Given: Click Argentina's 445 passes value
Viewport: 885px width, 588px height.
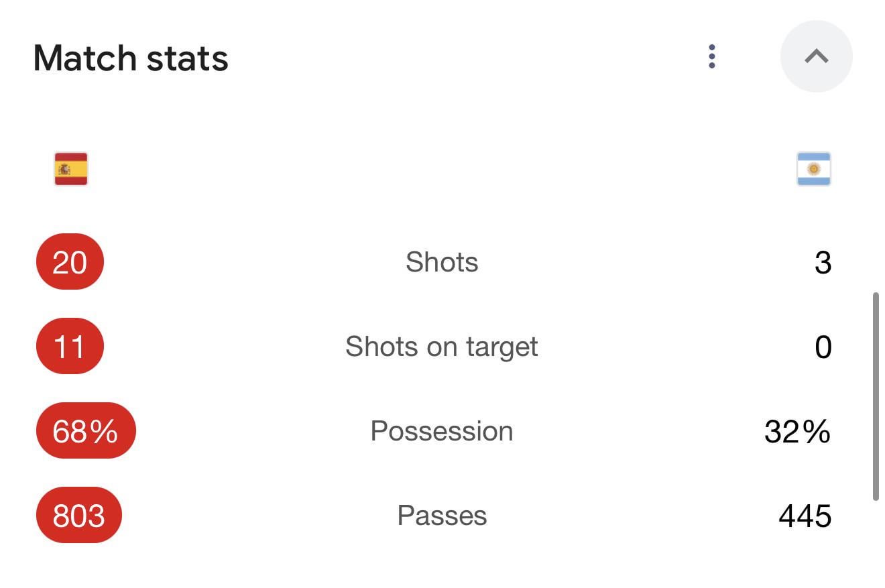Looking at the screenshot, I should [x=805, y=516].
